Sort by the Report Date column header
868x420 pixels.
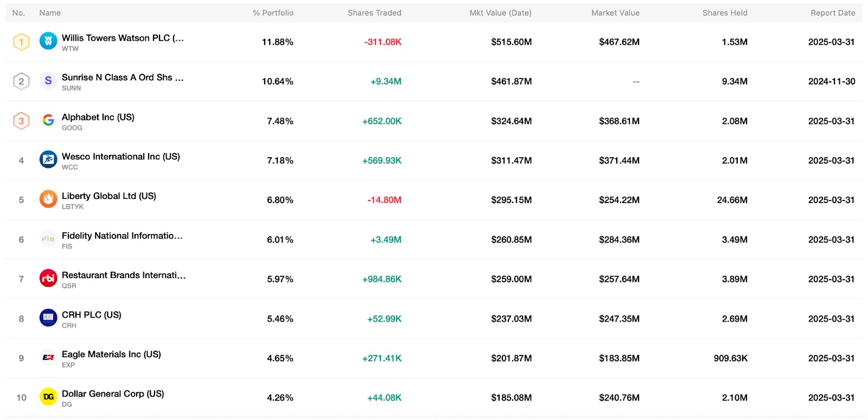[833, 13]
